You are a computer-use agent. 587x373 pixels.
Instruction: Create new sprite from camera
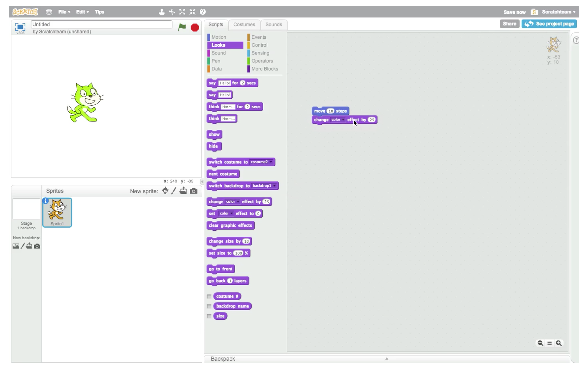[194, 191]
